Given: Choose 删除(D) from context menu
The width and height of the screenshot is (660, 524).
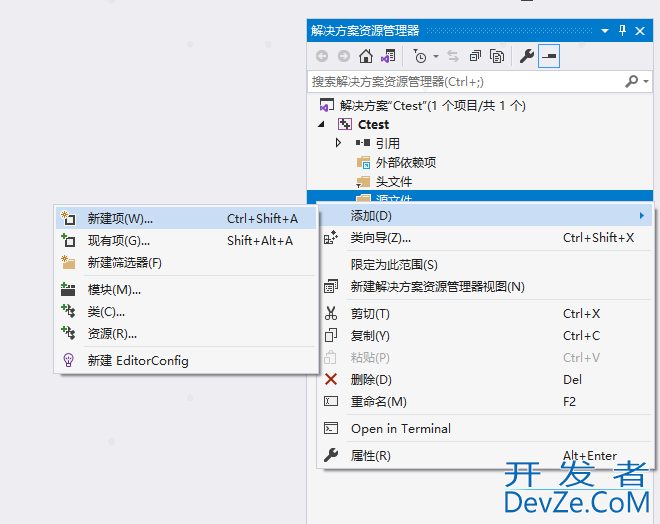Looking at the screenshot, I should (485, 380).
